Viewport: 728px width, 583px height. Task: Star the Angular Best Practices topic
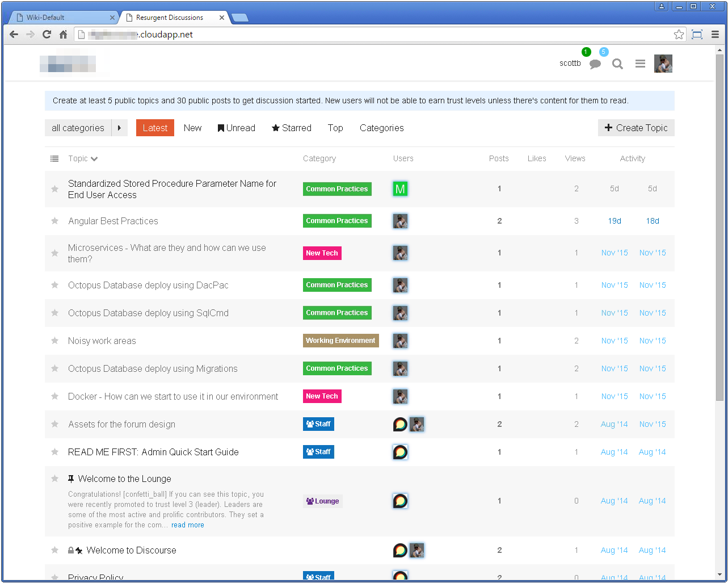point(55,221)
